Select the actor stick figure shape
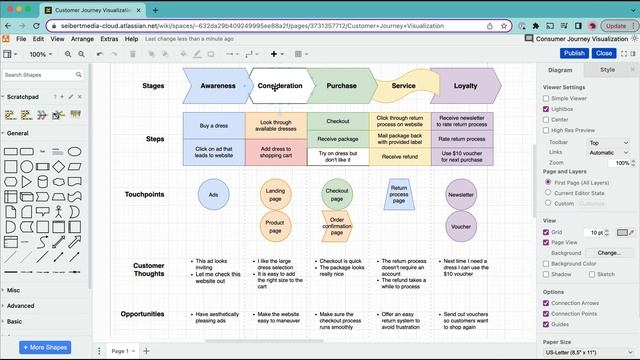This screenshot has width=640, height=360. [58, 212]
